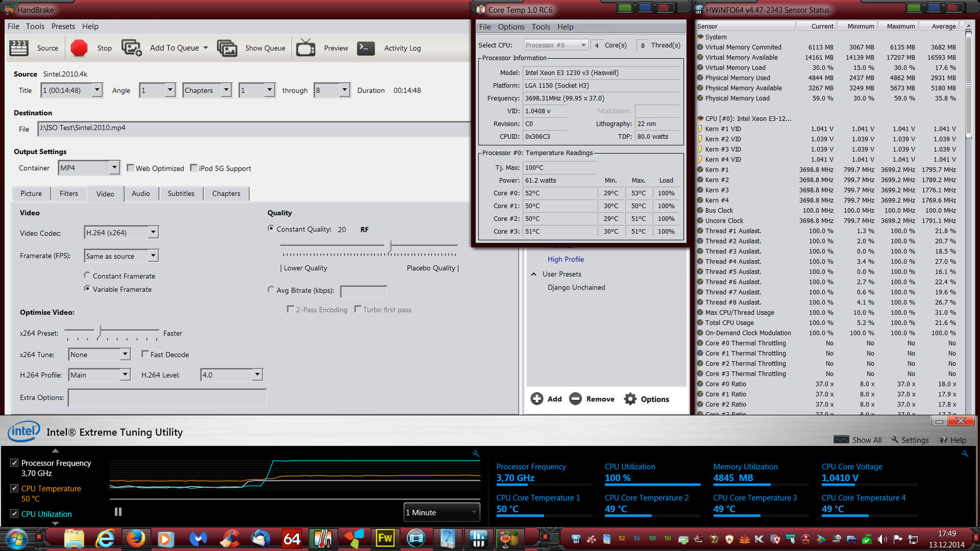Open the Show Queue icon

pos(227,48)
